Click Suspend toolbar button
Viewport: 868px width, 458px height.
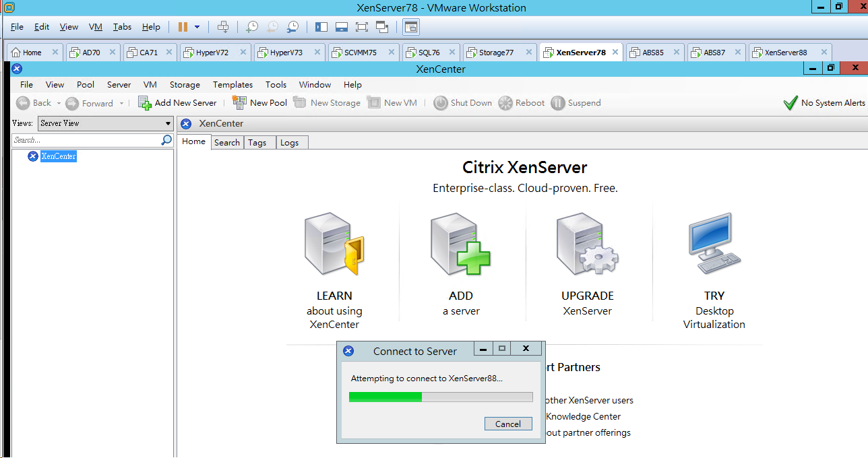click(576, 102)
